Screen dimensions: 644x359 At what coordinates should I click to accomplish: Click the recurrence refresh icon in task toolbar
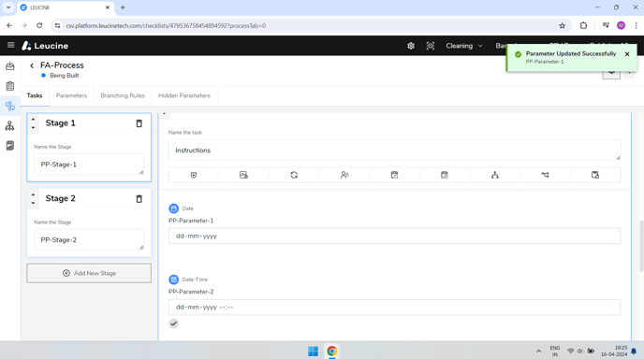coord(294,175)
